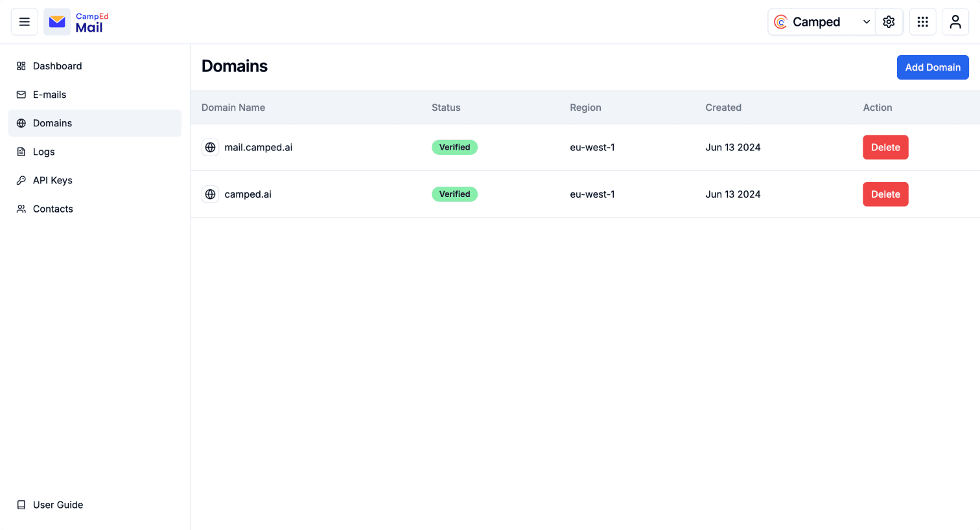Image resolution: width=980 pixels, height=530 pixels.
Task: Click the CampEd Mail envelope logo
Action: pos(57,22)
